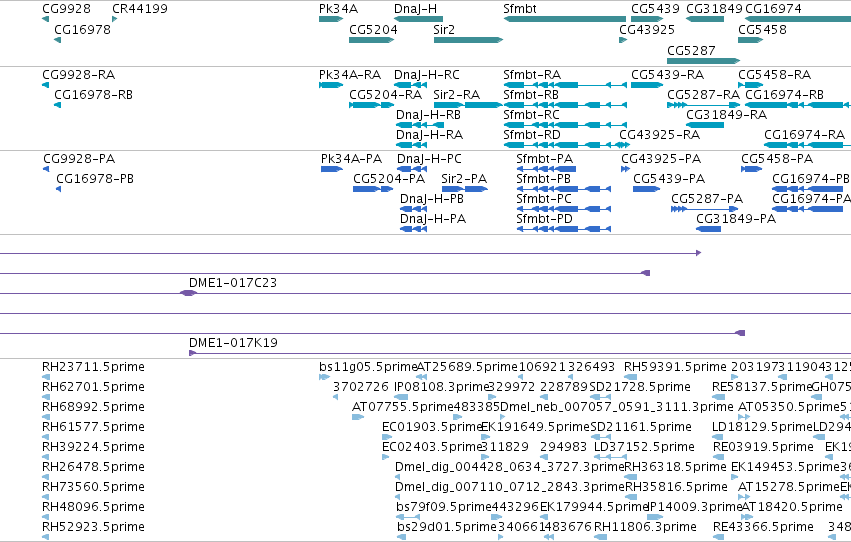Image resolution: width=851 pixels, height=542 pixels.
Task: Click EST Dmel_dig_004428_0634_3727.3prime
Action: coord(398,477)
